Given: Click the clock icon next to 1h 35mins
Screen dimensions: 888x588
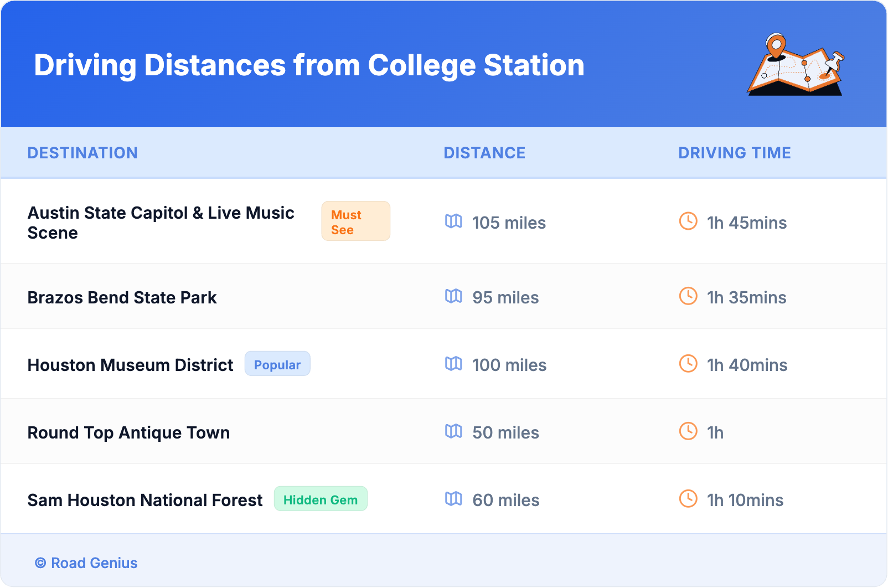Looking at the screenshot, I should pos(688,296).
